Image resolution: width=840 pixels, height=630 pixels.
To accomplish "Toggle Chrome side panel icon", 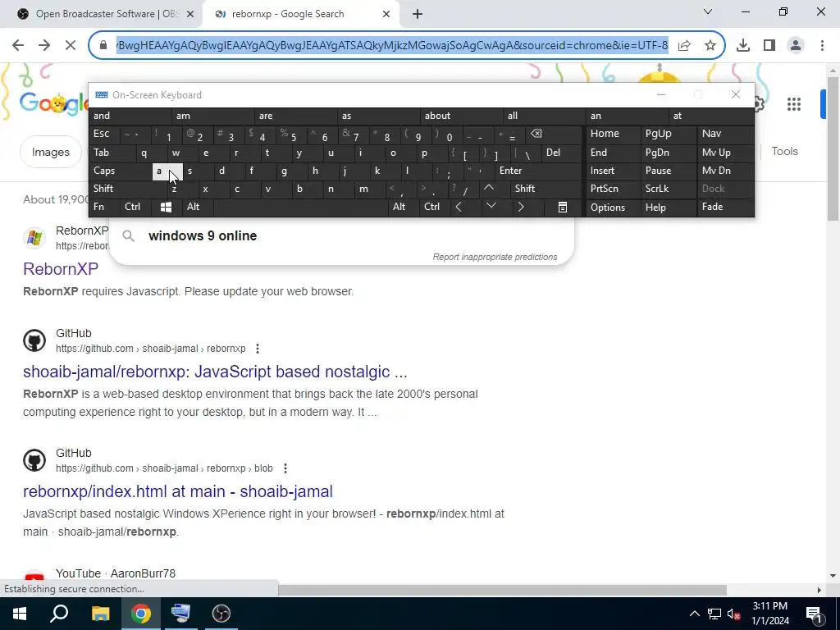I will tap(769, 46).
